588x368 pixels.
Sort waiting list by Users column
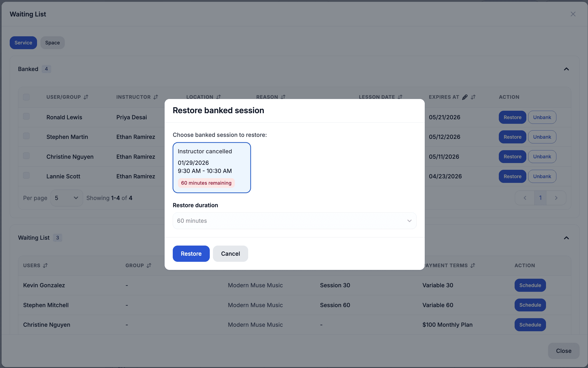point(45,266)
